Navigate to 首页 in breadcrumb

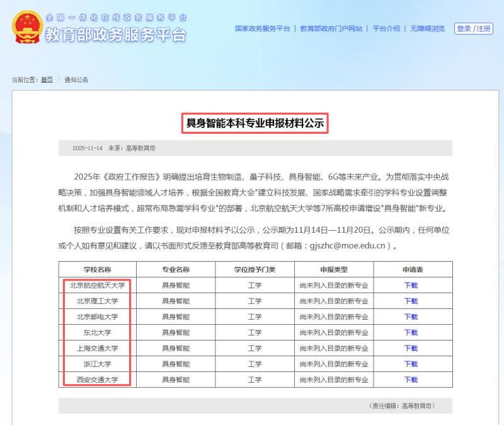47,80
